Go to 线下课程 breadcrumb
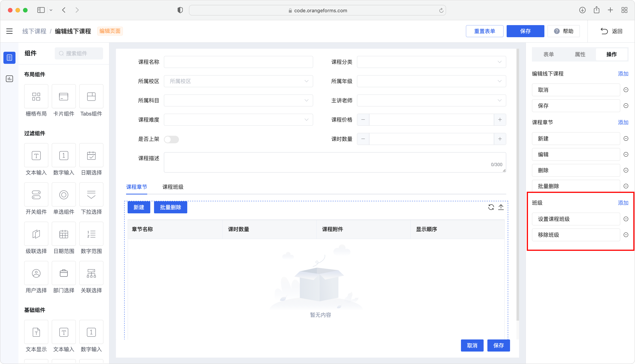 [34, 31]
